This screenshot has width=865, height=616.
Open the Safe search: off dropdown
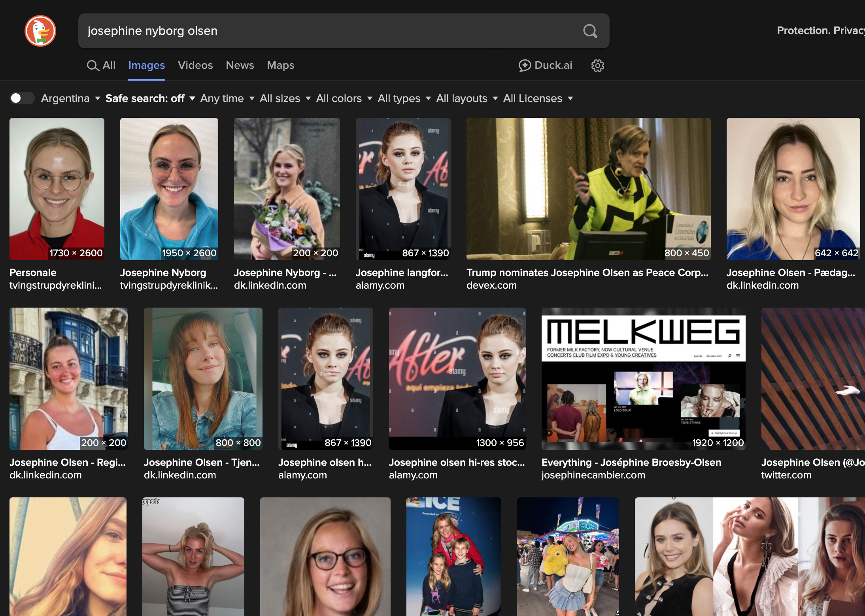tap(150, 98)
